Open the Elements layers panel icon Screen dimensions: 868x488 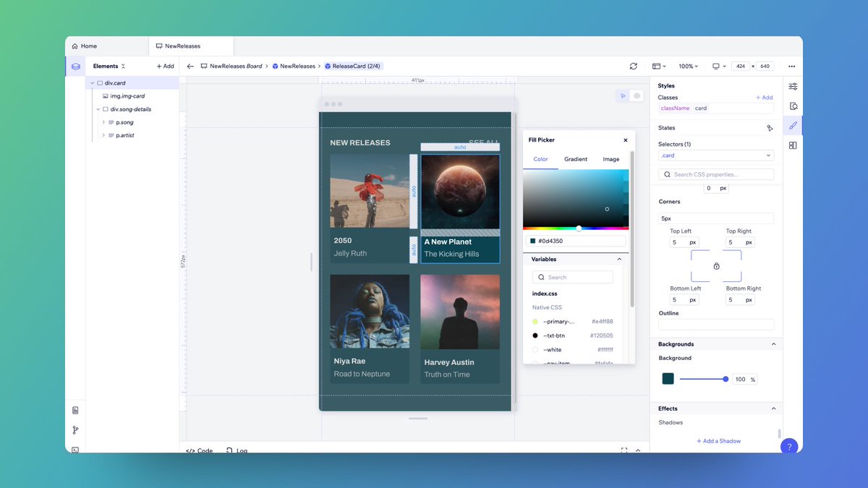pyautogui.click(x=75, y=66)
